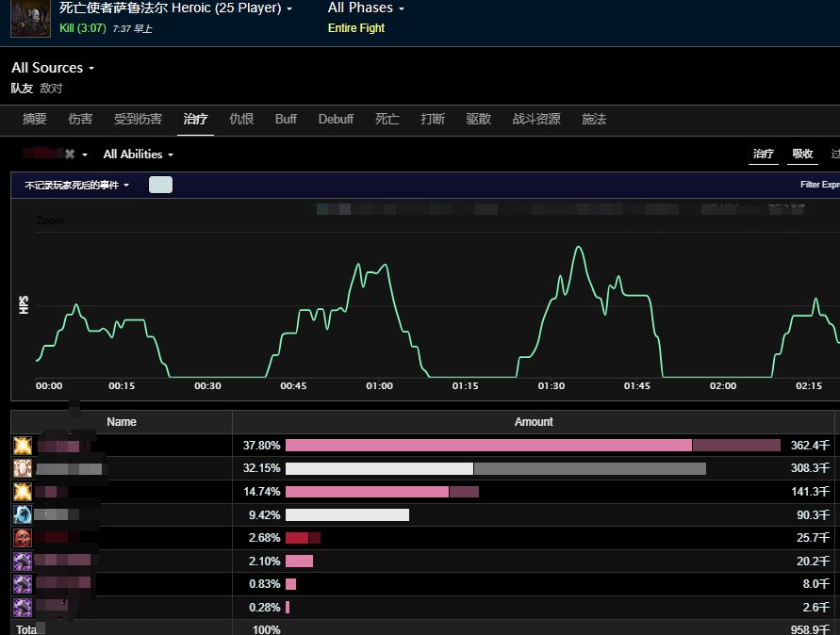Click the white box beside the events dropdown
The image size is (840, 635).
(x=160, y=185)
